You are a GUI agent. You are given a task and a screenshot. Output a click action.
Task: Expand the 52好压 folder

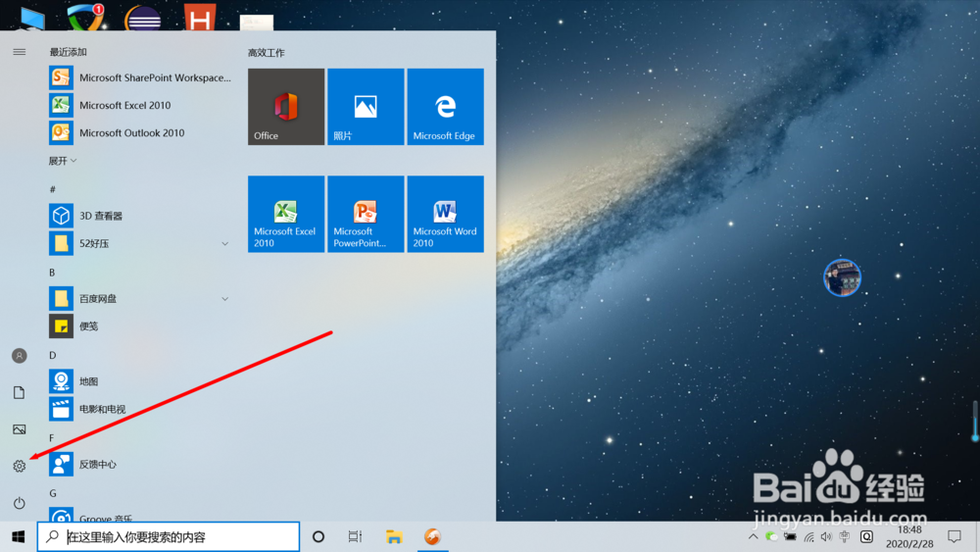click(x=140, y=243)
